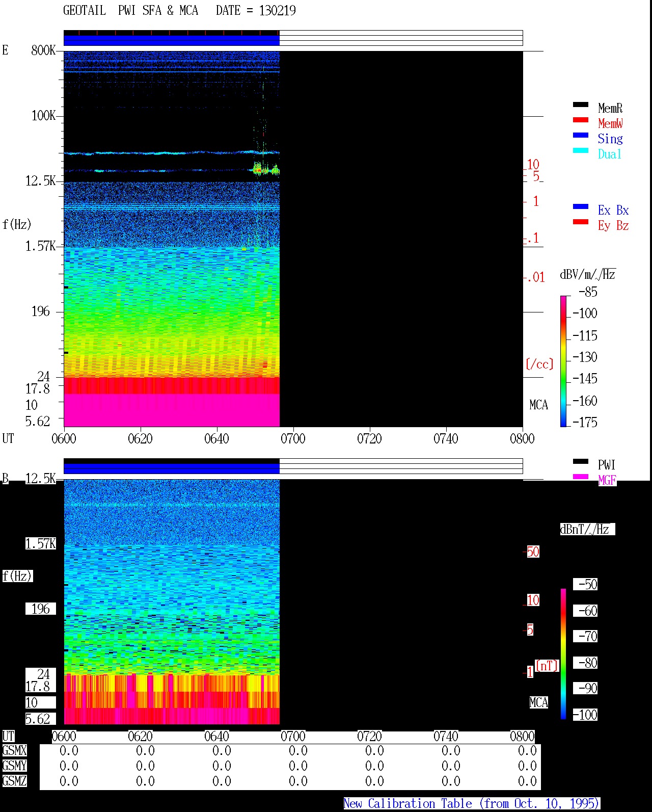The image size is (652, 812).
Task: Click the 0800 time tick under B spectrogram
Action: tap(522, 736)
